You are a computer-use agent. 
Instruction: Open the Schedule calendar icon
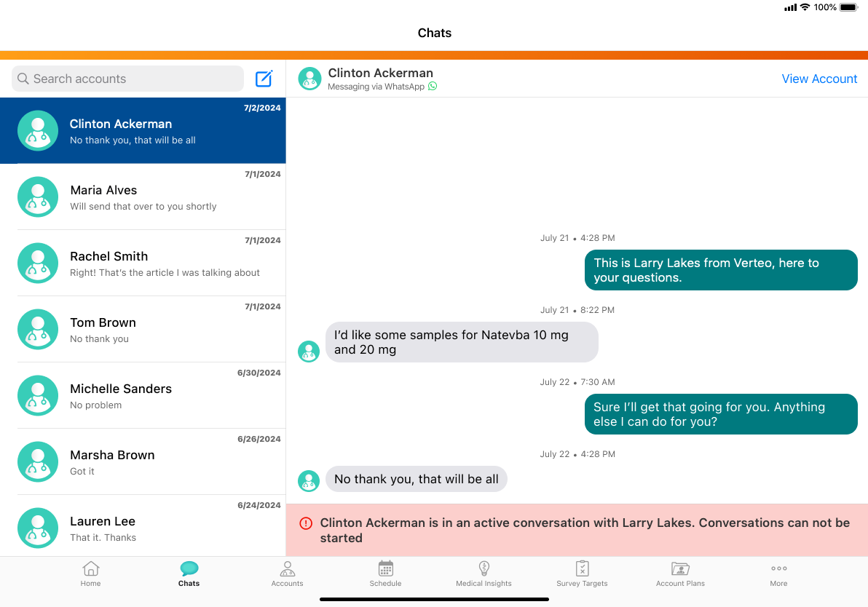(385, 569)
